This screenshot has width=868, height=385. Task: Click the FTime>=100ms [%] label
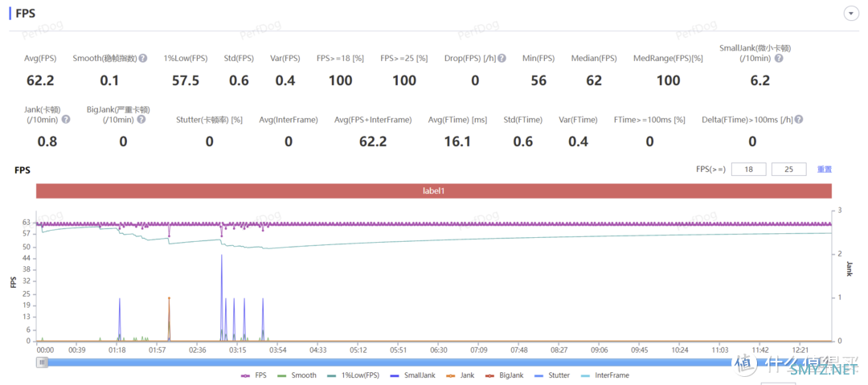coord(649,120)
